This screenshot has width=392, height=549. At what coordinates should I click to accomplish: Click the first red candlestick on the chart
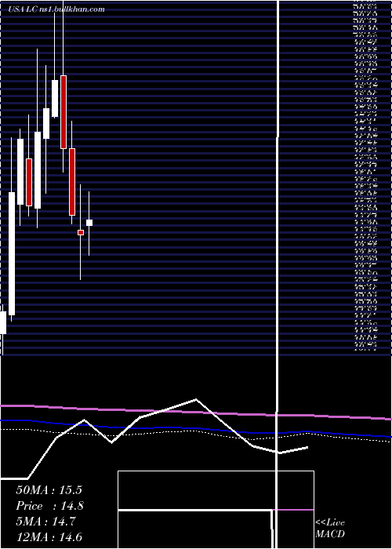click(x=29, y=183)
